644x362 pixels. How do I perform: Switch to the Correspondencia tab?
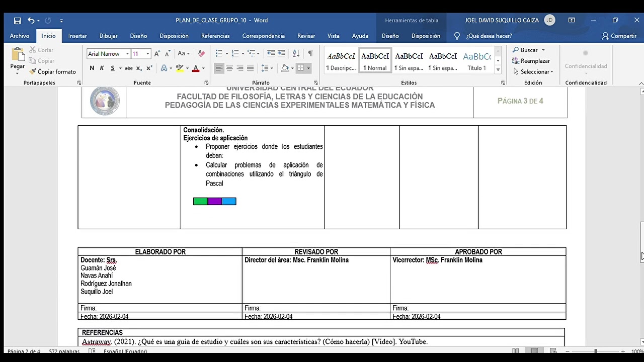click(264, 36)
